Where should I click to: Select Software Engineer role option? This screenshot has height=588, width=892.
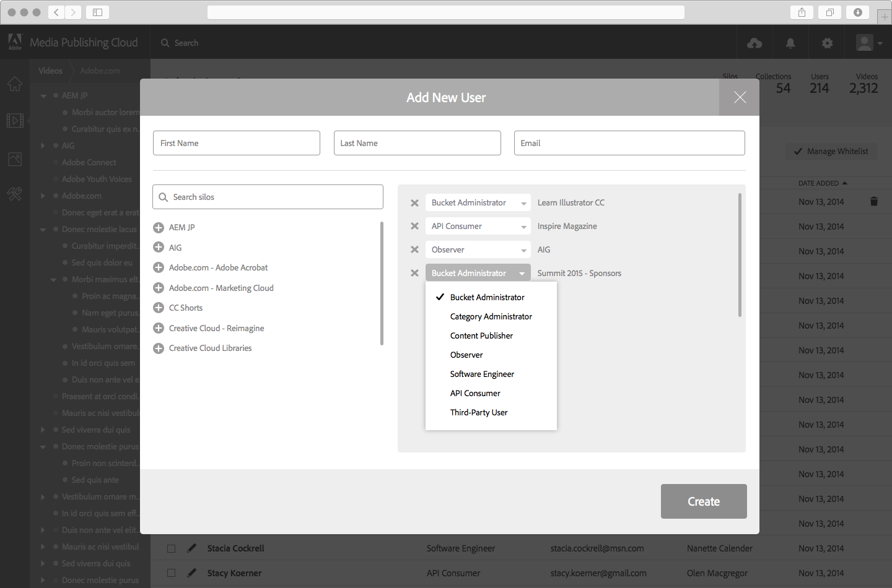coord(491,374)
